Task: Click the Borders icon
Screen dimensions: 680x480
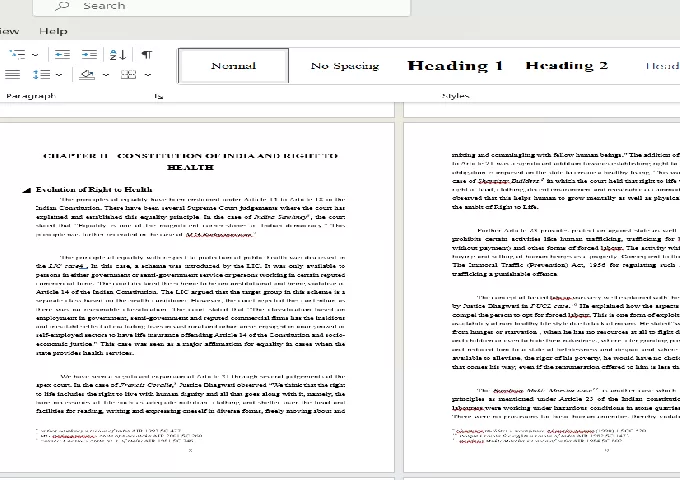Action: 128,75
